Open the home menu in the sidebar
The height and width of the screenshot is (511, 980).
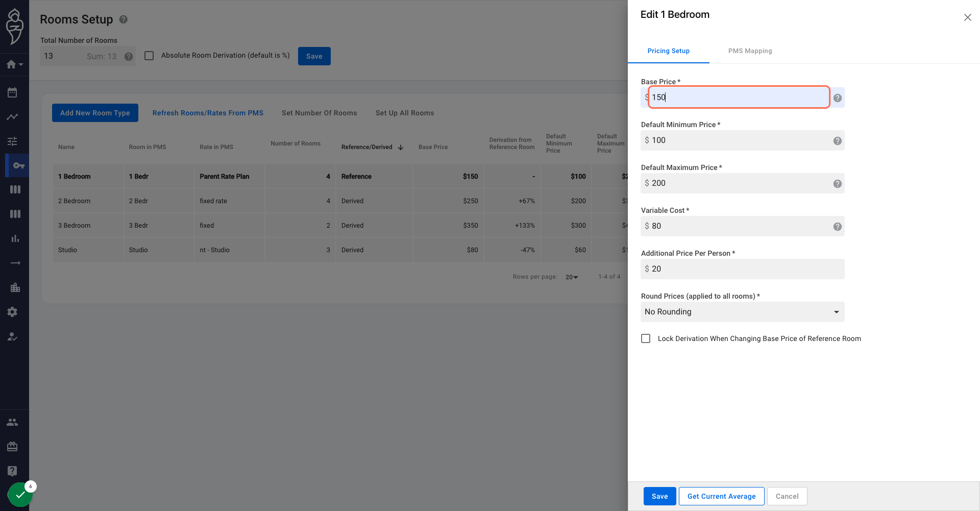point(14,64)
